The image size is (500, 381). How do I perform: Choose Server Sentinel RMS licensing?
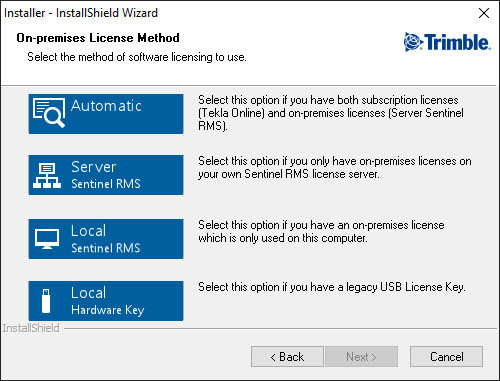[106, 175]
